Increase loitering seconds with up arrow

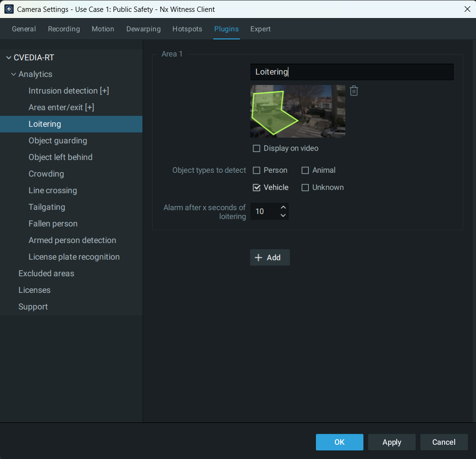(x=283, y=207)
